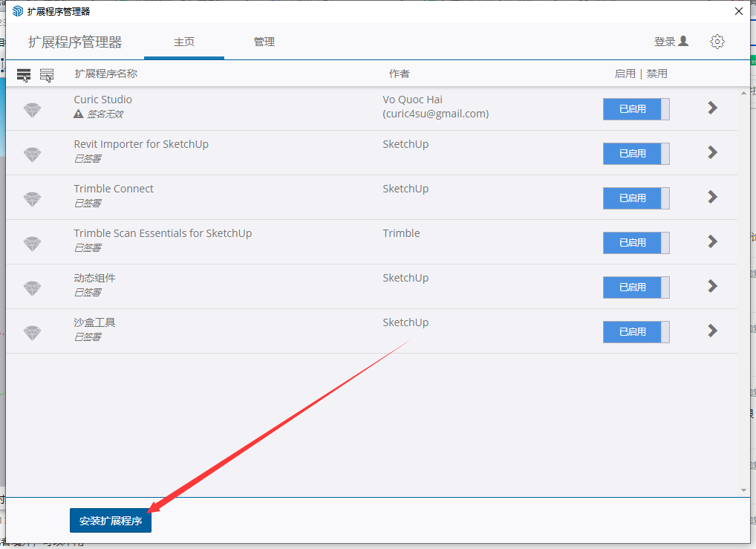Click the Curic Studio gem icon
The width and height of the screenshot is (756, 549).
(x=32, y=110)
